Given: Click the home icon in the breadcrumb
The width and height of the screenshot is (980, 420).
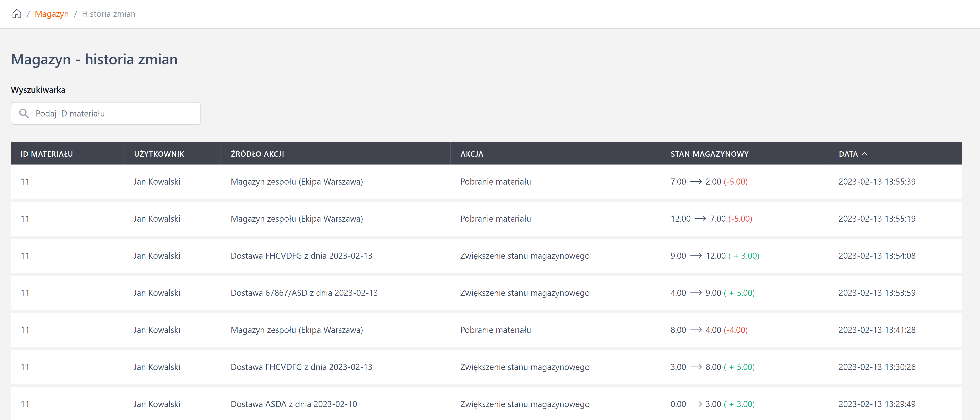Looking at the screenshot, I should 17,14.
